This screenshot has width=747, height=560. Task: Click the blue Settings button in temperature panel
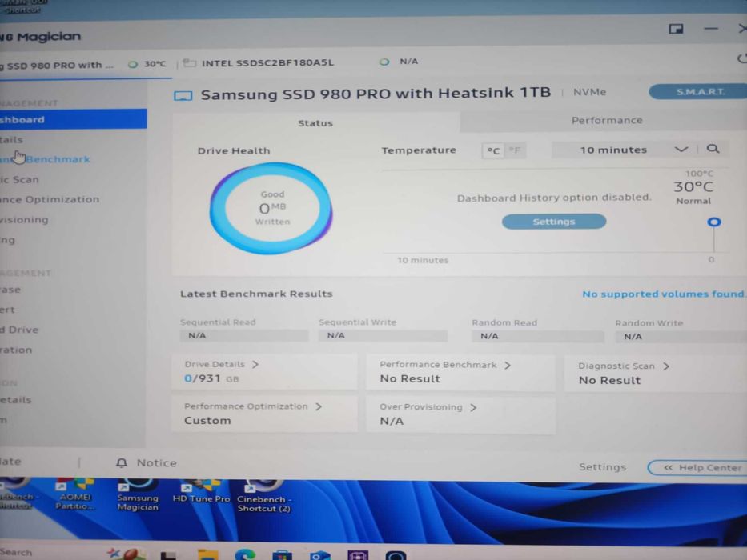[553, 222]
